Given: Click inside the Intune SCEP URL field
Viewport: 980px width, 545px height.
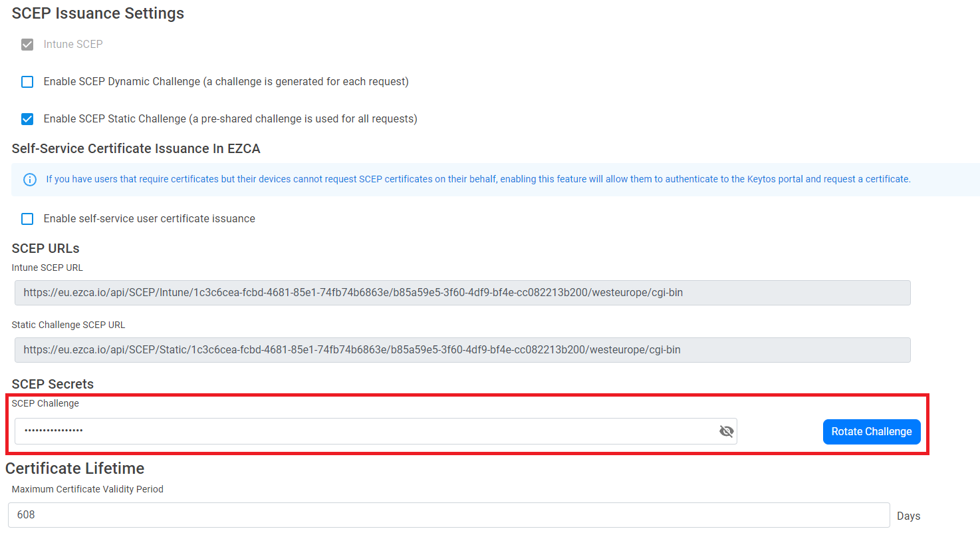Looking at the screenshot, I should 462,293.
